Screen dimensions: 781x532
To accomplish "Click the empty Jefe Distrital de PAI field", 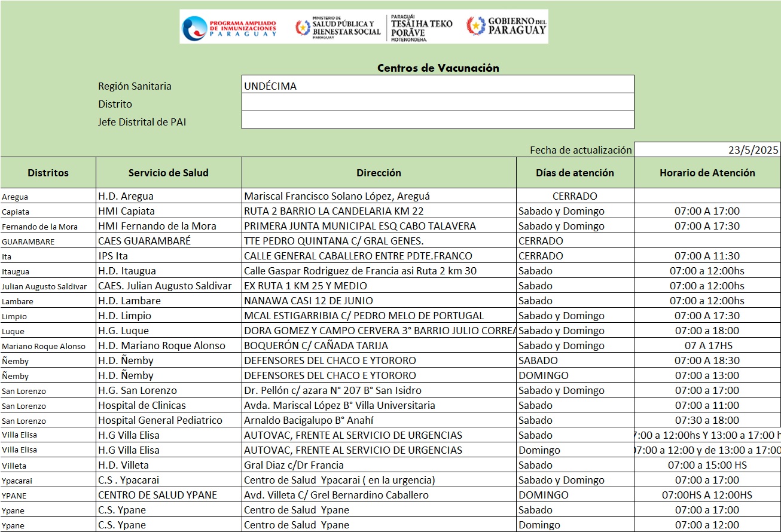I will 438,120.
